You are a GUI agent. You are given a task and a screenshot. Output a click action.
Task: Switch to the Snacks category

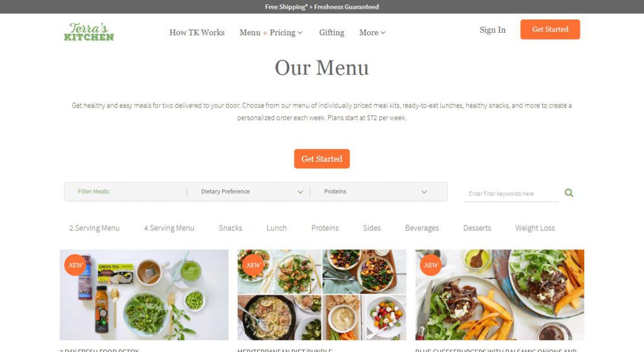[x=230, y=228]
